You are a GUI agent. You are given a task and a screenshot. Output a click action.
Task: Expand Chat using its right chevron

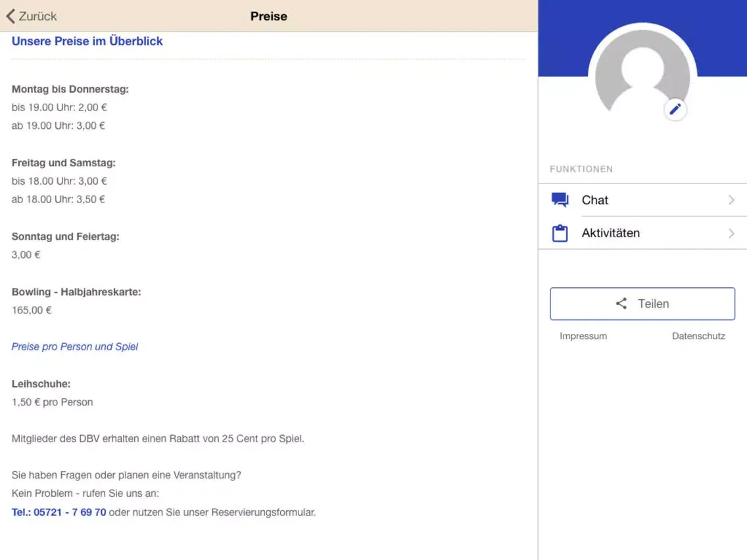(731, 200)
